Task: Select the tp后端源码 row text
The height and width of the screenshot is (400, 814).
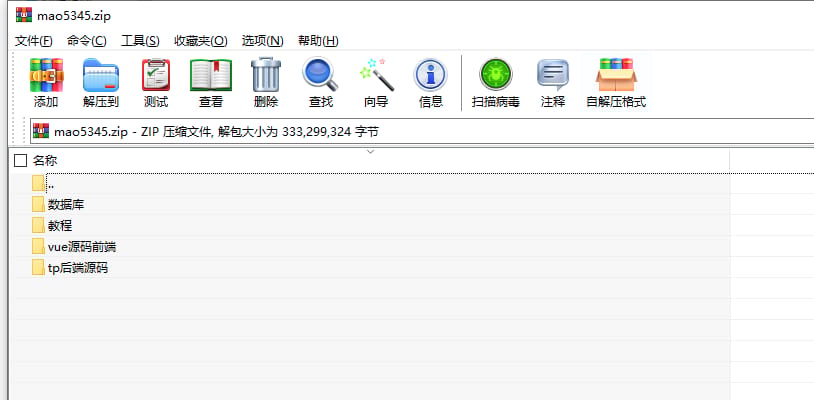Action: (78, 268)
